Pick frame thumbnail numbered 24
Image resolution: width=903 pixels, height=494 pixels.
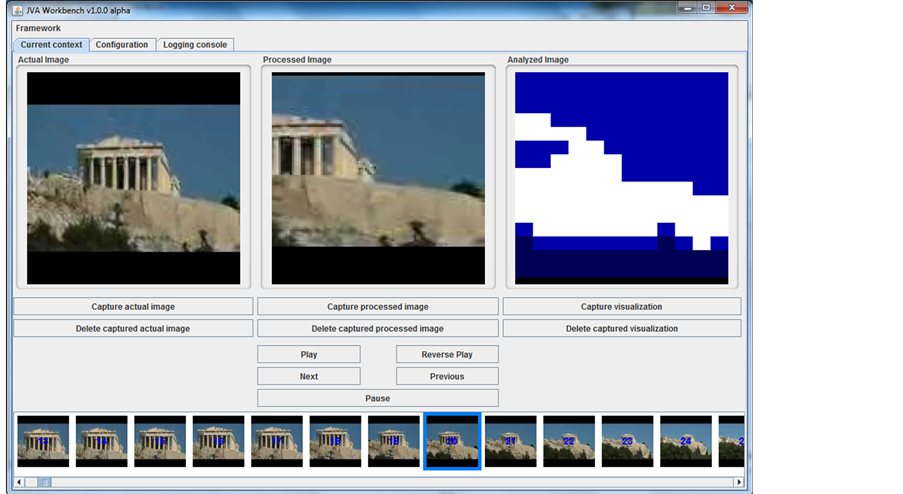coord(685,441)
